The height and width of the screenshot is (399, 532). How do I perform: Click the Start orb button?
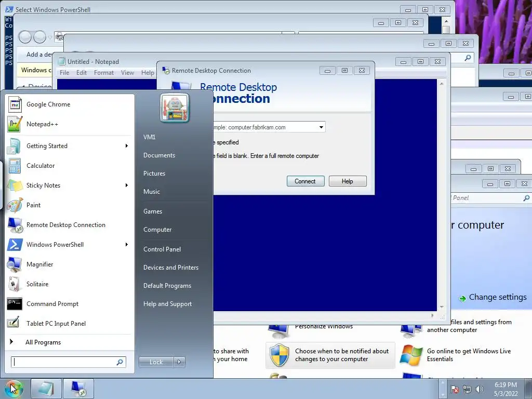pos(14,389)
